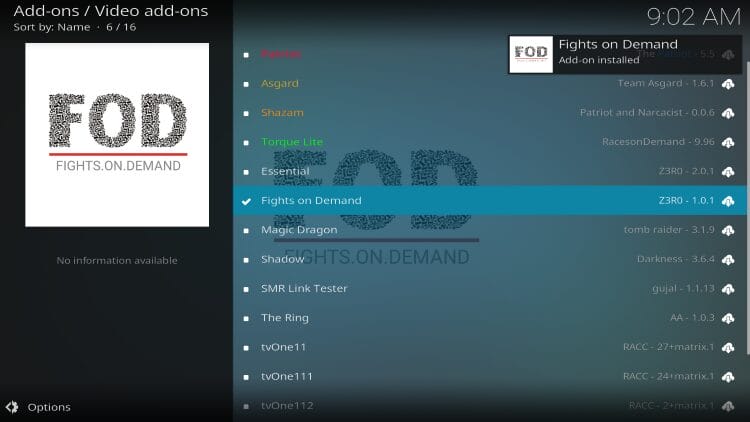The height and width of the screenshot is (422, 750).
Task: Click the FOD add-on artwork thumbnail
Action: click(117, 135)
